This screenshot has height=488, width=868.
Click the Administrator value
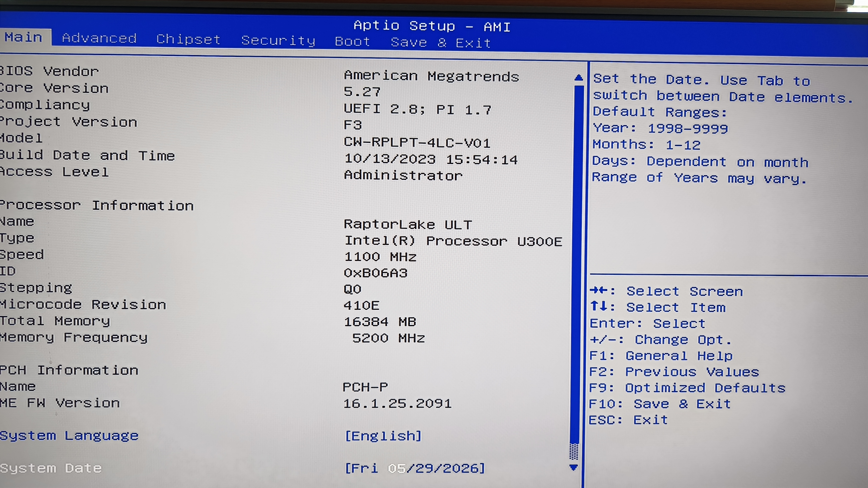point(403,175)
